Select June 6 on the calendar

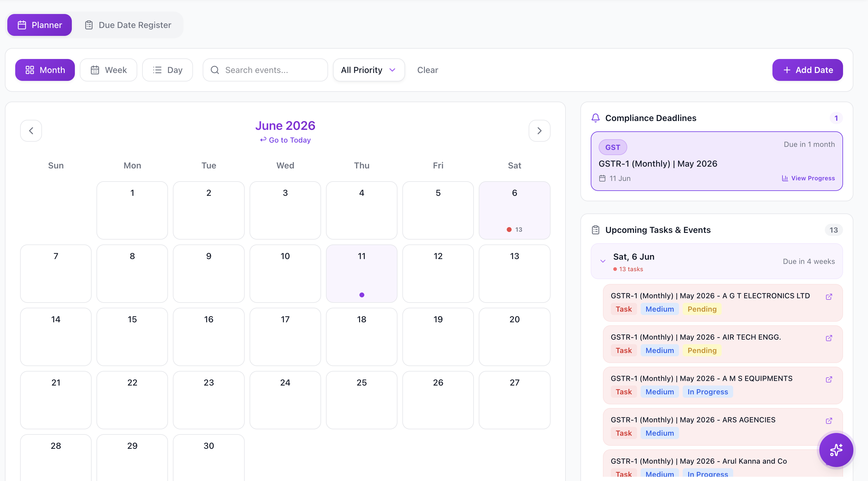(515, 210)
